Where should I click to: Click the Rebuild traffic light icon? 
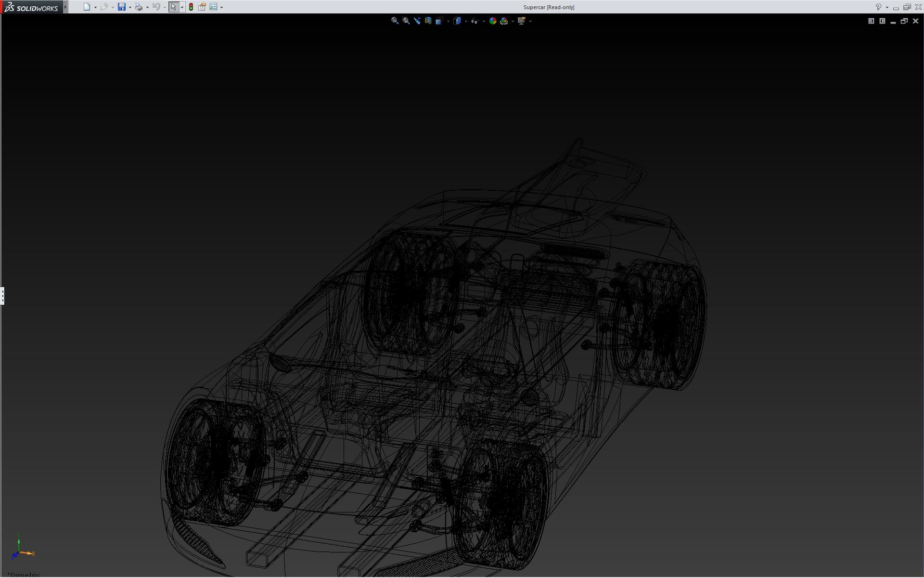point(191,7)
